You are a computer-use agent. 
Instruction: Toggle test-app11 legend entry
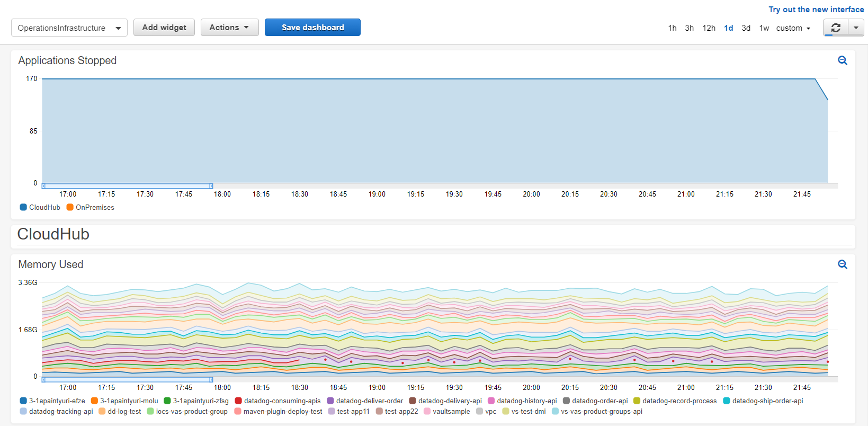[x=349, y=411]
